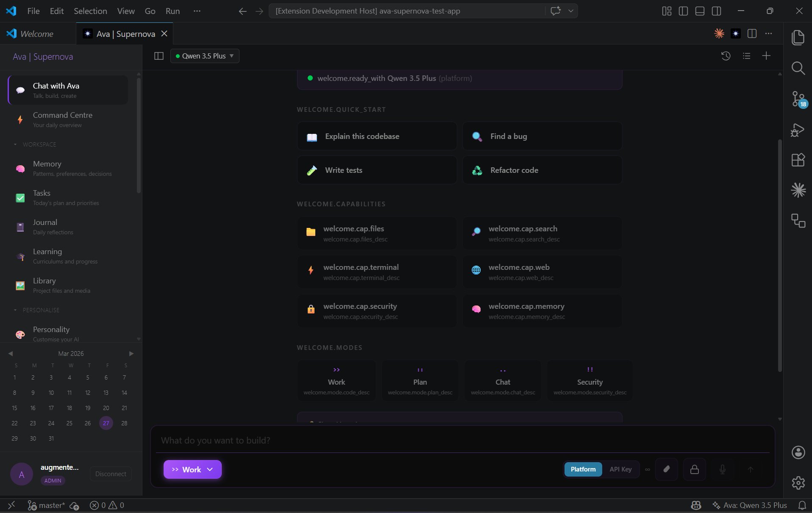Screen dimensions: 812x513
Task: Click the notifications bell in the status bar
Action: click(802, 505)
